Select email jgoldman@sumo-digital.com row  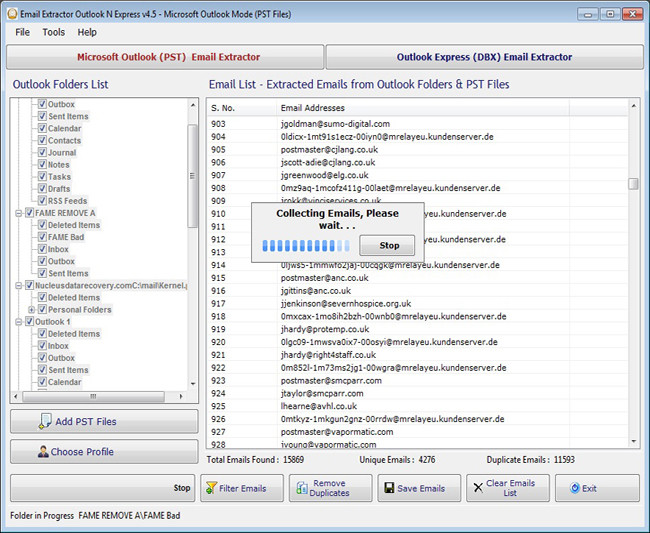click(x=417, y=124)
